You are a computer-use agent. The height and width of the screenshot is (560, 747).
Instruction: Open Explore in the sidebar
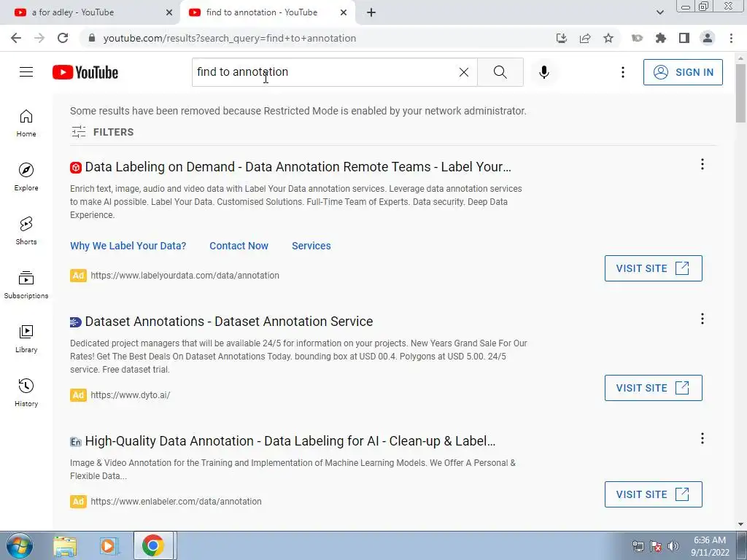(x=26, y=177)
